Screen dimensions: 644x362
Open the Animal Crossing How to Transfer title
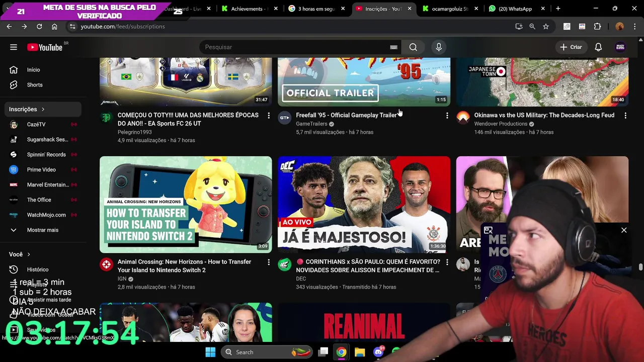184,266
